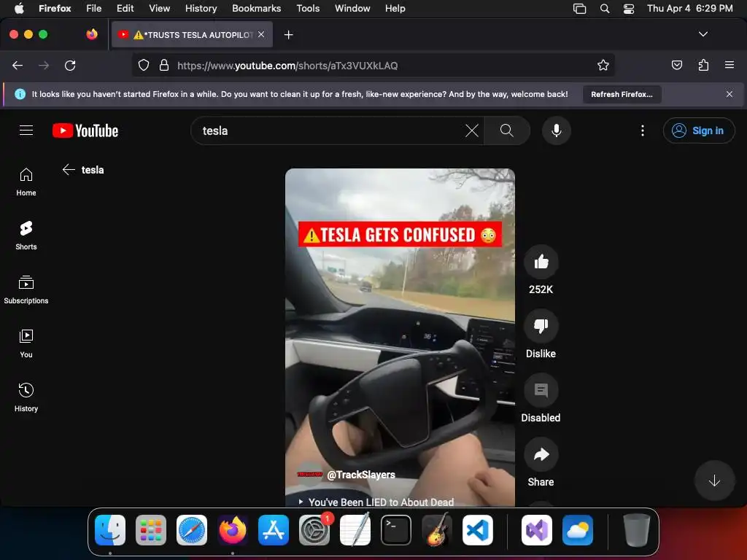Open Visual Studio Code from Dock
The height and width of the screenshot is (560, 747).
point(477,530)
